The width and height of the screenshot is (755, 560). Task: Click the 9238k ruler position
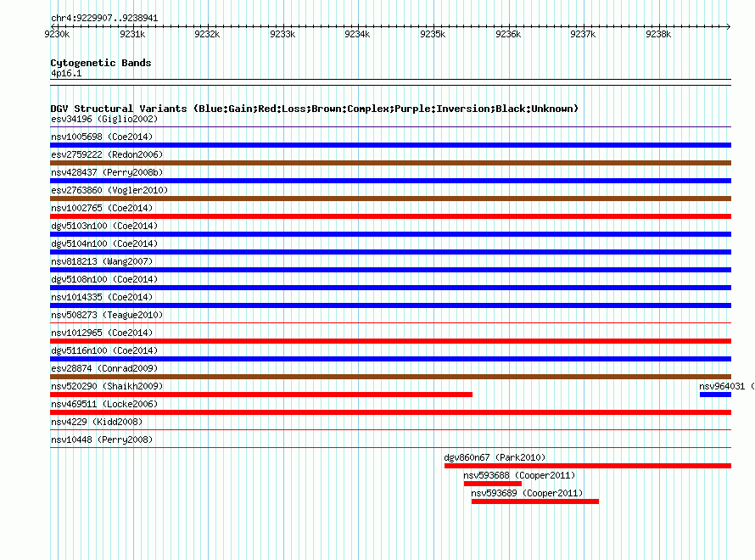coord(658,34)
